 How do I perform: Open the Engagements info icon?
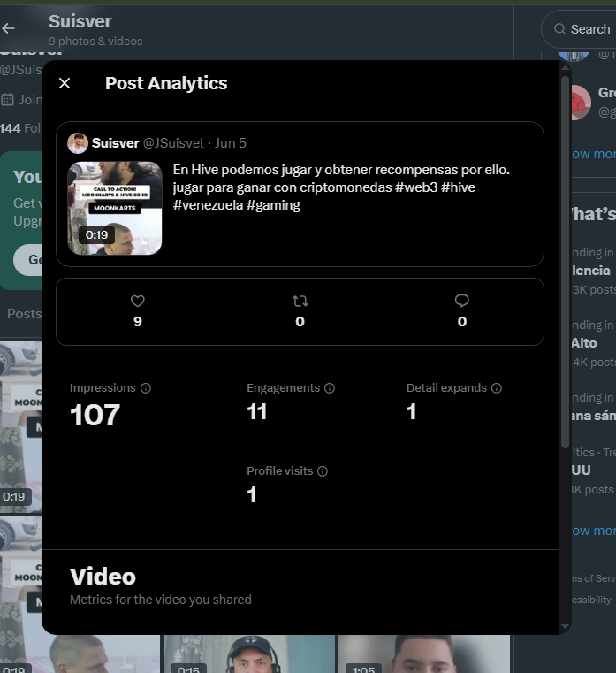(x=330, y=388)
